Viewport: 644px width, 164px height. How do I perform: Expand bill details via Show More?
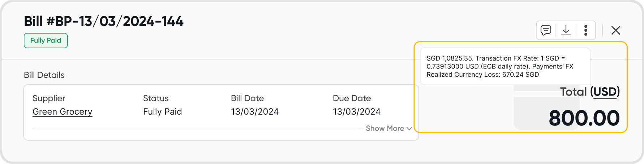tap(385, 128)
